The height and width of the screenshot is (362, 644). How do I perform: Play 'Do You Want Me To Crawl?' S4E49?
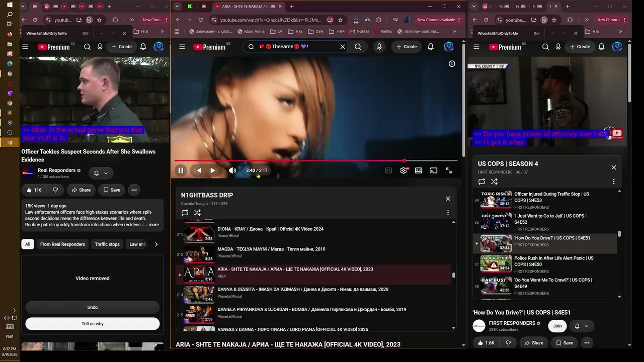click(545, 287)
